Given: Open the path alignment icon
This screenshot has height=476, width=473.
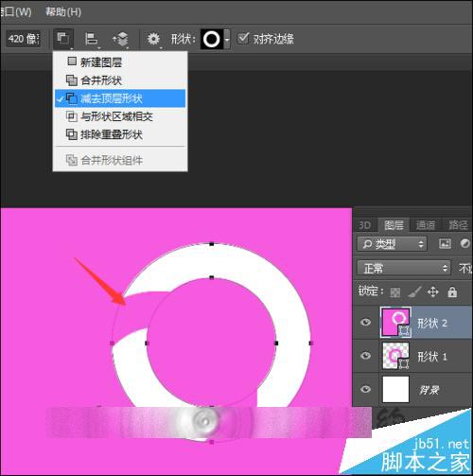Looking at the screenshot, I should 92,39.
